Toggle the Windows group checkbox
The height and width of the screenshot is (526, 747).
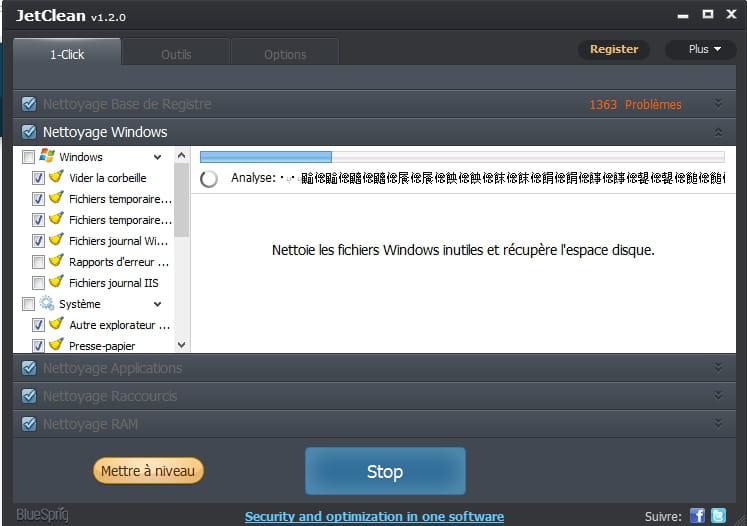(29, 157)
